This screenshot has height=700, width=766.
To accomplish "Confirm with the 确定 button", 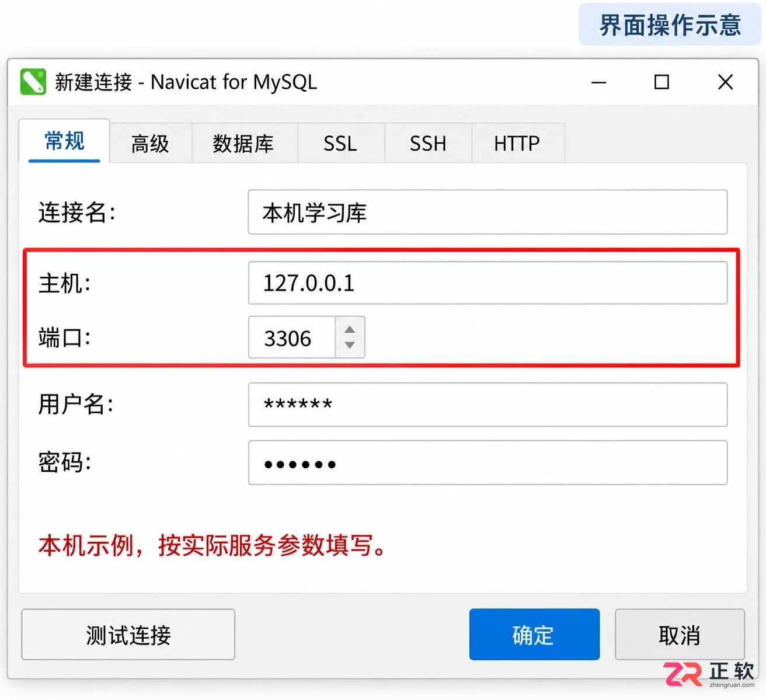I will [x=534, y=635].
